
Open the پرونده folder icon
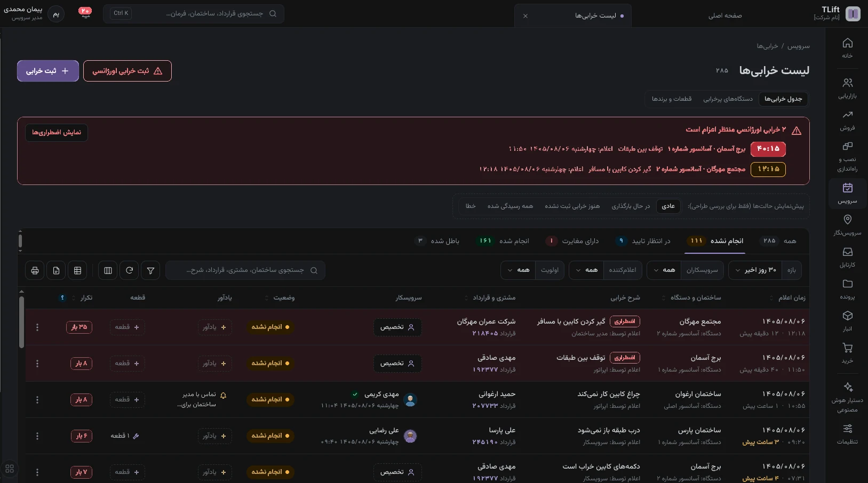[x=847, y=288]
